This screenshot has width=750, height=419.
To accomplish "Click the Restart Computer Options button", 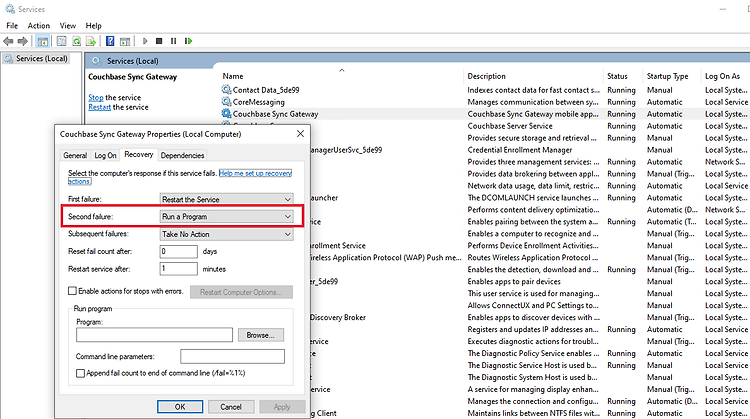I will tap(241, 292).
